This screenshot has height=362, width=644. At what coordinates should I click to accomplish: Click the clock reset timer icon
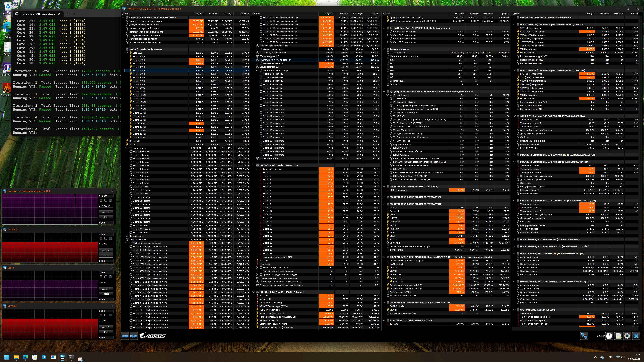pos(609,336)
